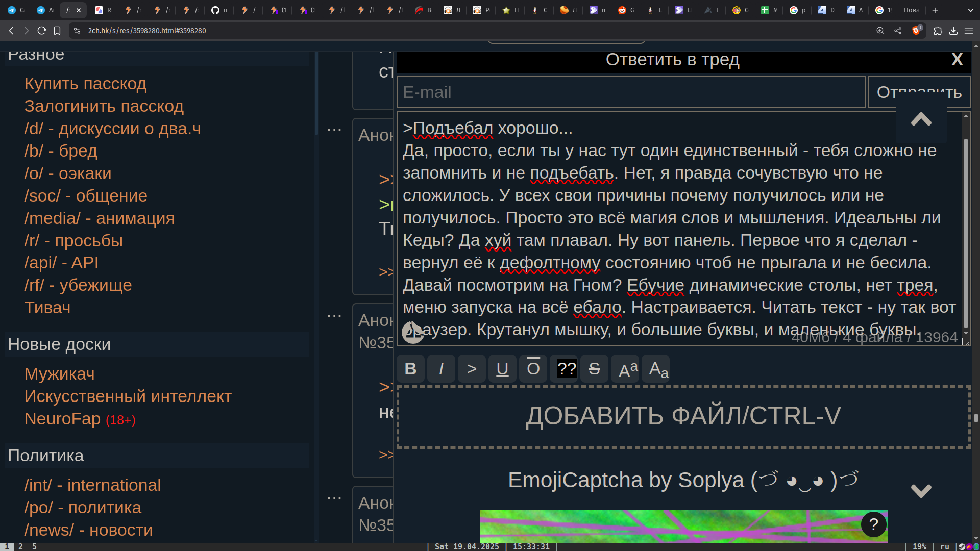This screenshot has height=551, width=980.
Task: Open captcha help question mark
Action: pos(873,524)
